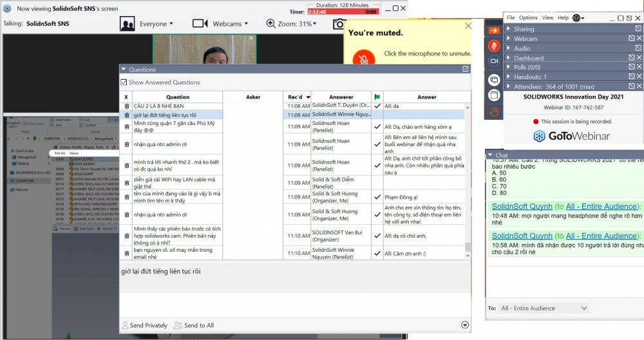Image resolution: width=644 pixels, height=340 pixels.
Task: Undock the Dashboard pane
Action: [632, 58]
